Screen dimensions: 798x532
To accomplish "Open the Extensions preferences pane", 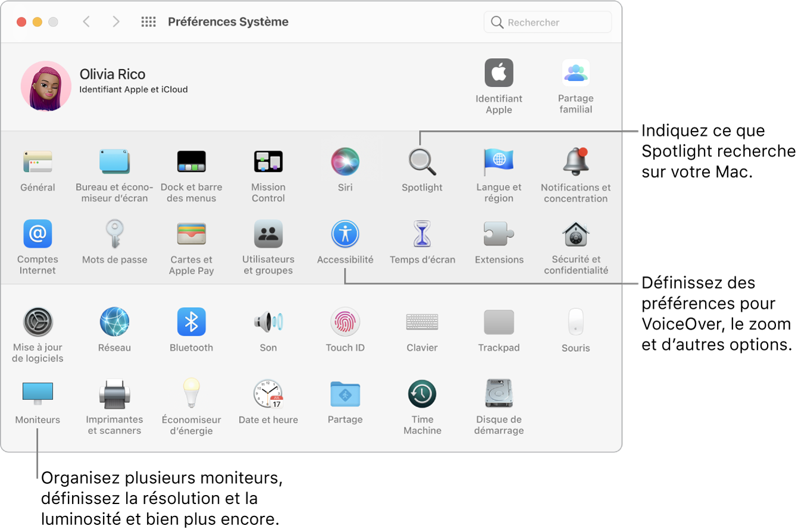I will point(499,234).
